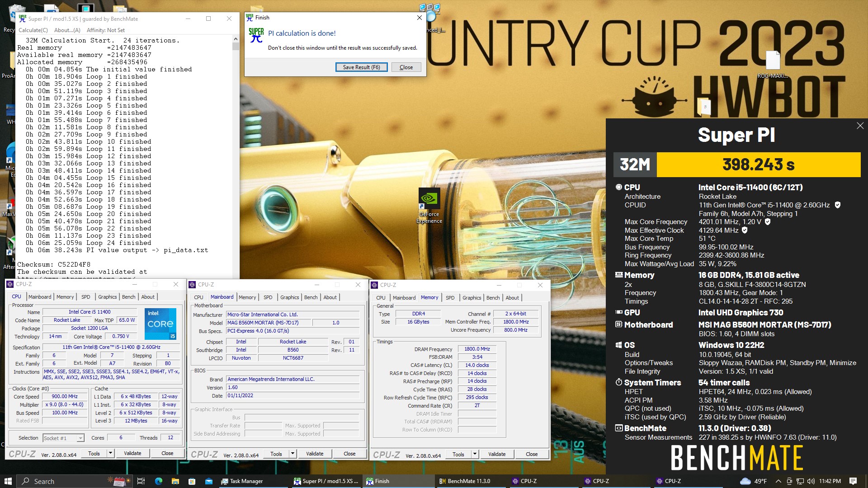This screenshot has height=488, width=868.
Task: Click BIOS Version field 1.60
Action: [x=293, y=387]
